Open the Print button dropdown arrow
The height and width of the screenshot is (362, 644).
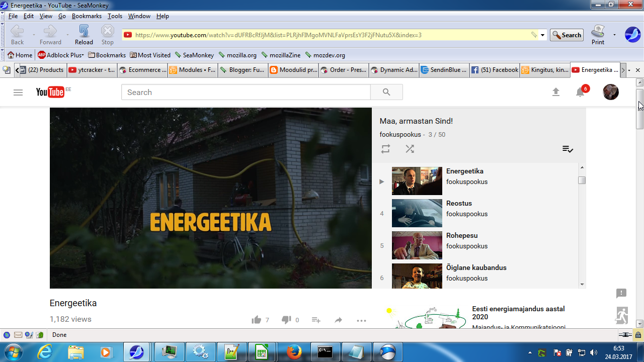point(614,35)
